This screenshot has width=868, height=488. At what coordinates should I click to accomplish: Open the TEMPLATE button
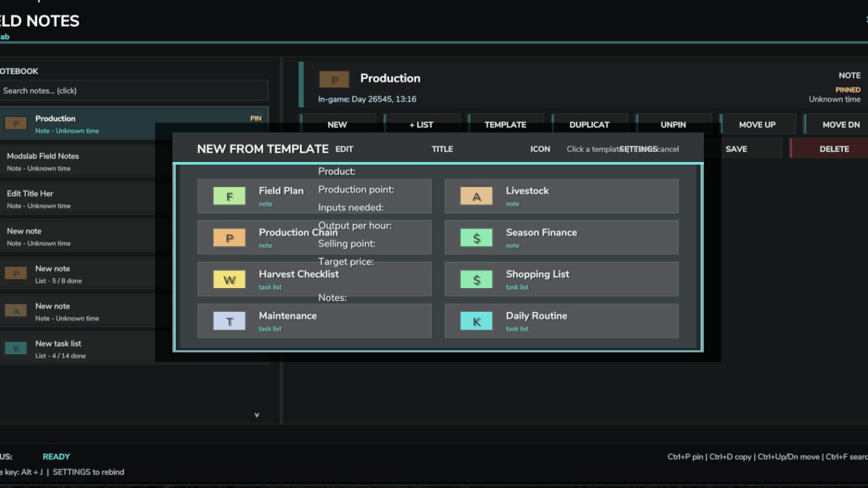click(x=505, y=125)
